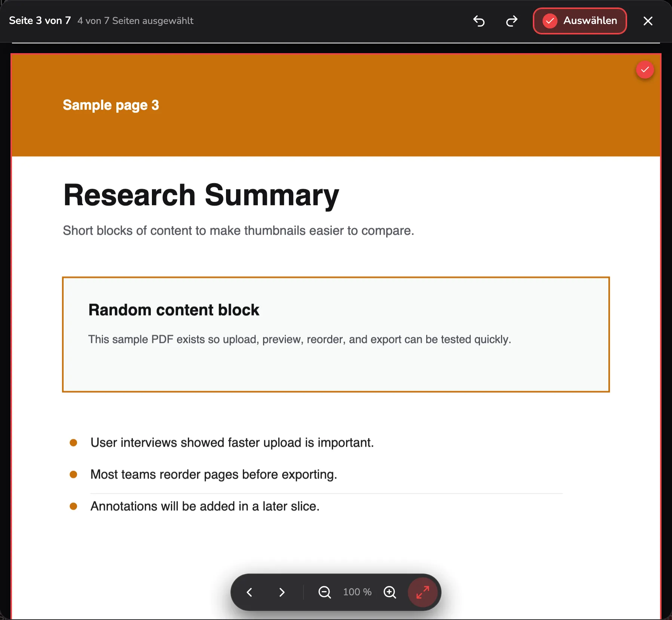Go to the next page
The height and width of the screenshot is (620, 672).
tap(282, 592)
